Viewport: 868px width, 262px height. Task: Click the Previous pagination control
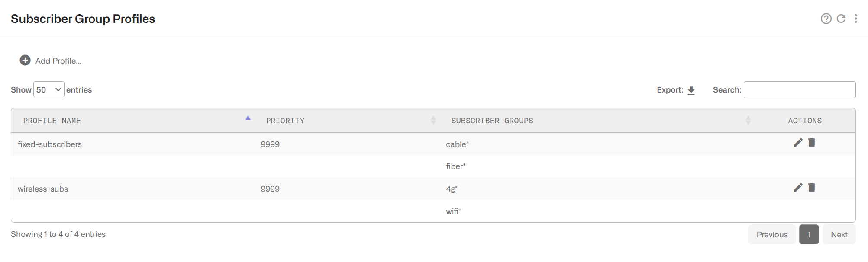[771, 234]
